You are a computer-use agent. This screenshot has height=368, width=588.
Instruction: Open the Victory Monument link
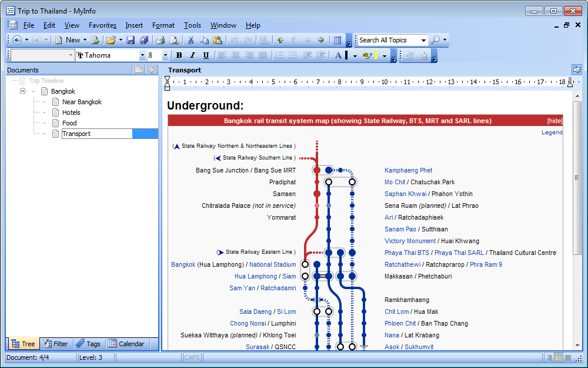click(x=410, y=241)
